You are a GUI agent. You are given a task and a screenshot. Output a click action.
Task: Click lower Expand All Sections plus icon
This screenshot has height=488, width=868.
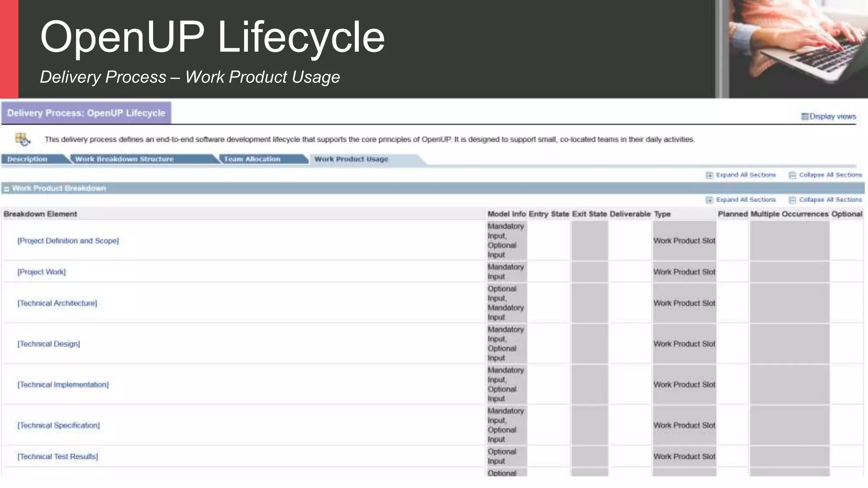pos(709,200)
